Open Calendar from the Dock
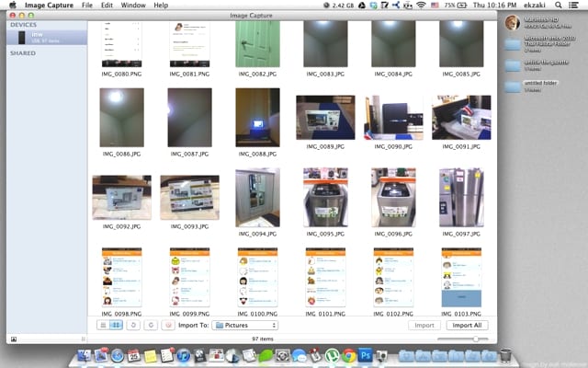The image size is (588, 368). click(134, 355)
